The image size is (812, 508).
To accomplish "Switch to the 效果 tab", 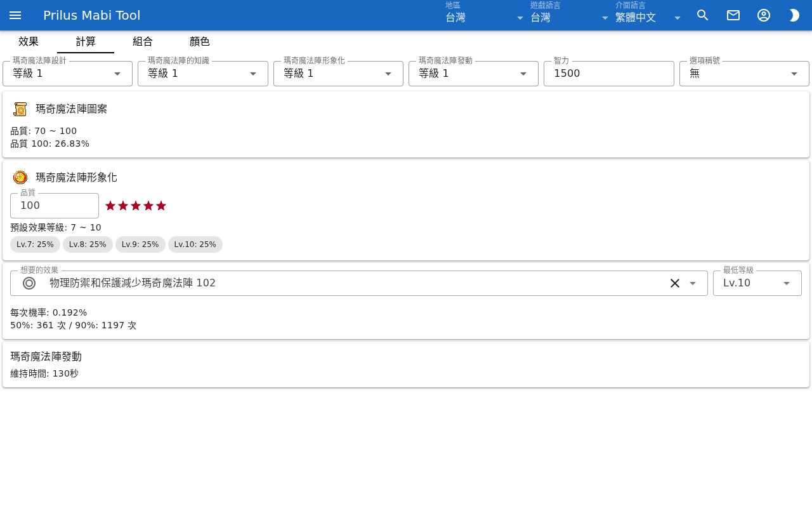I will point(29,41).
